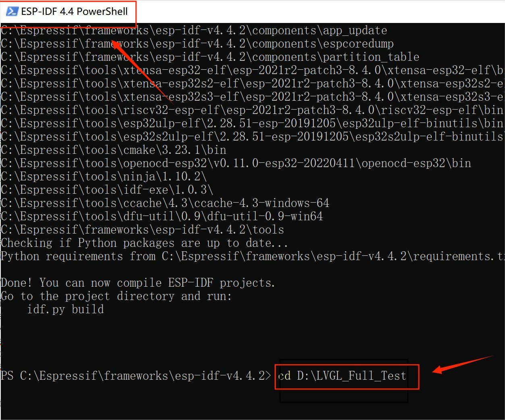Click the esp32s2ulp-elf binutils path line
Image resolution: width=505 pixels, height=420 pixels.
coord(252,137)
